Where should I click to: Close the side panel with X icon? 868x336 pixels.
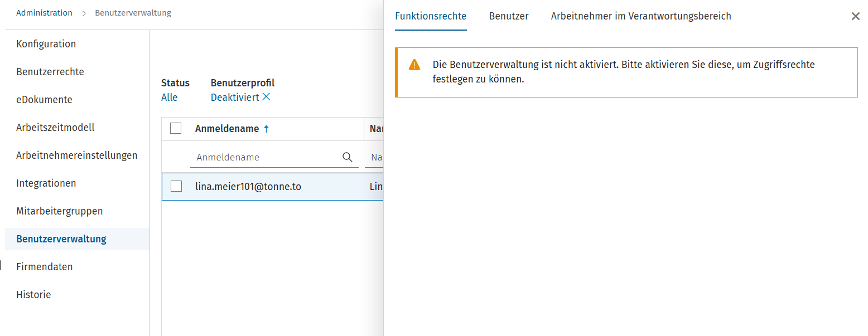tap(855, 16)
